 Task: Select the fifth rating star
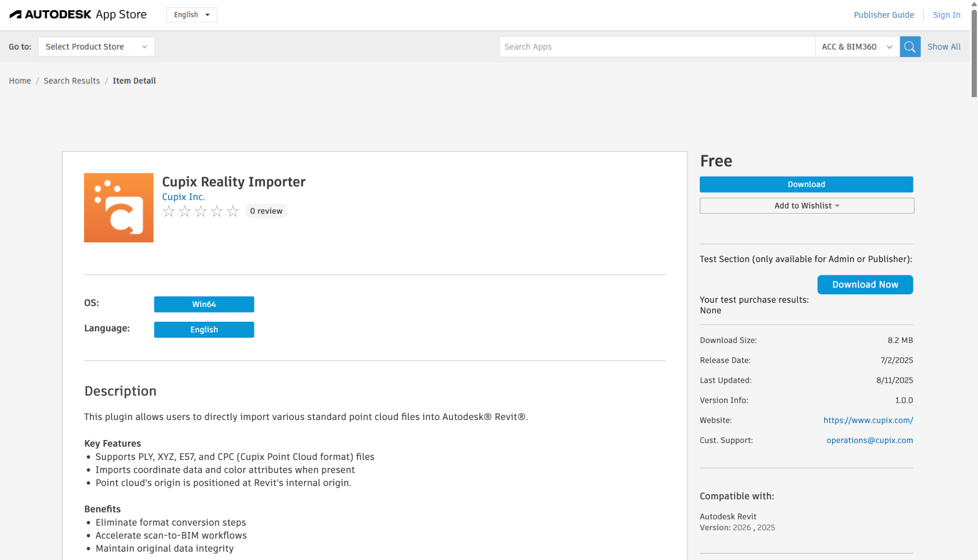[x=233, y=211]
